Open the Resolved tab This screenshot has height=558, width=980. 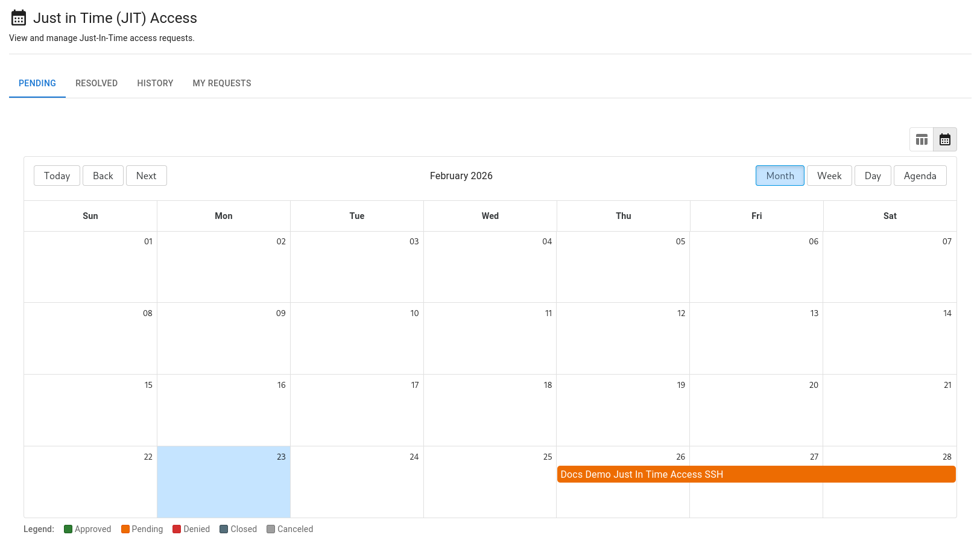[96, 83]
